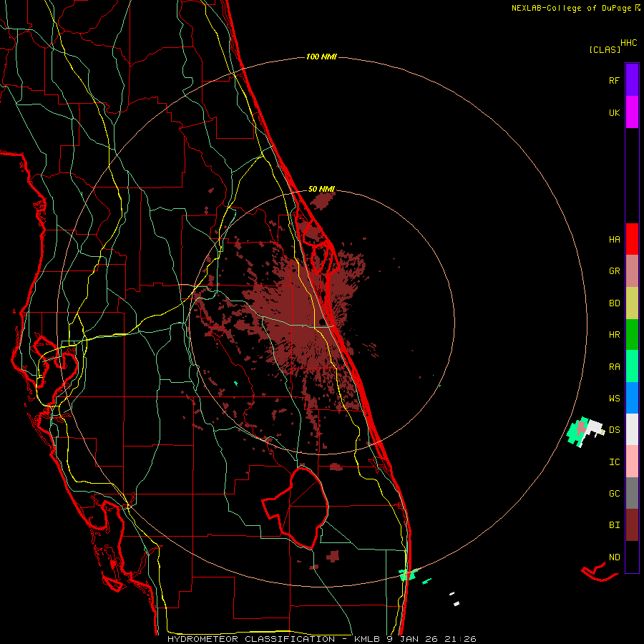Click the DS legend label
The height and width of the screenshot is (644, 644).
pyautogui.click(x=614, y=429)
